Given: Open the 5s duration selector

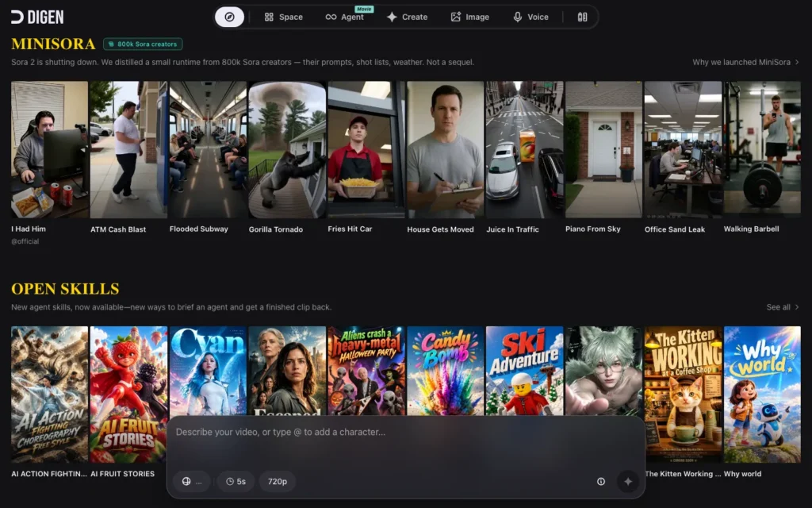Looking at the screenshot, I should click(236, 482).
